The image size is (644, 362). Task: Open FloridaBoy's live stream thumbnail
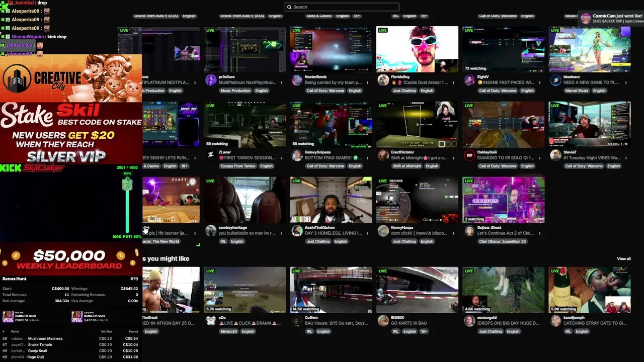pos(417,49)
